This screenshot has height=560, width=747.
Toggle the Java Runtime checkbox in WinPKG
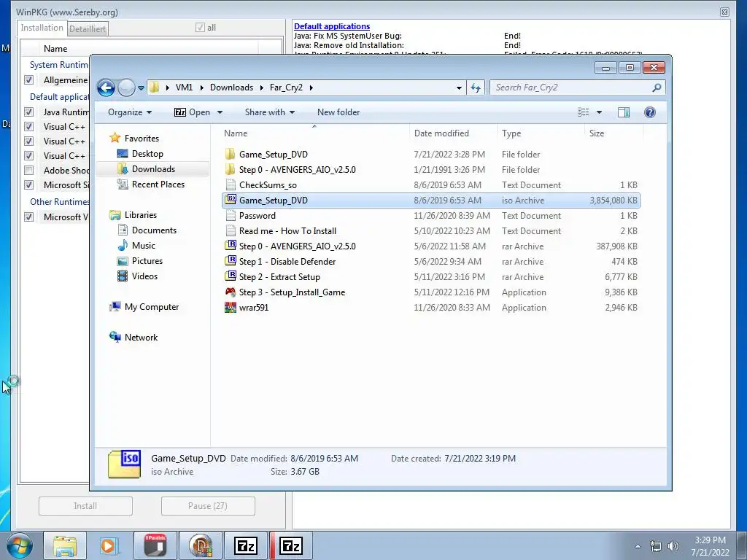tap(29, 112)
